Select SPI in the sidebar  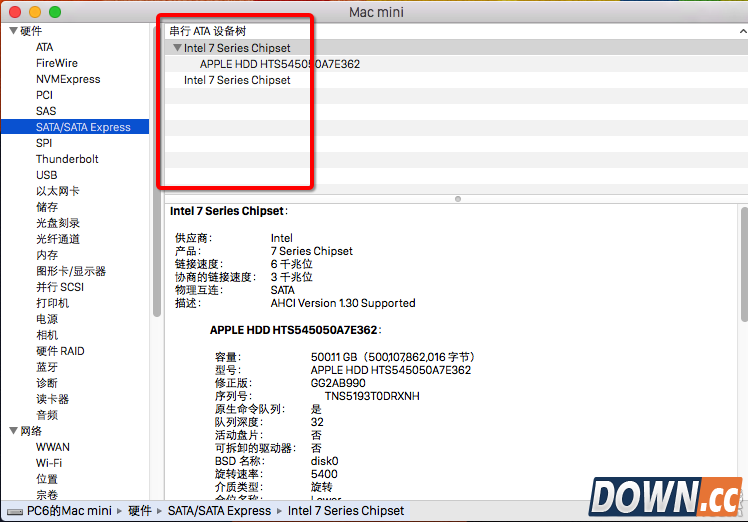(x=44, y=143)
